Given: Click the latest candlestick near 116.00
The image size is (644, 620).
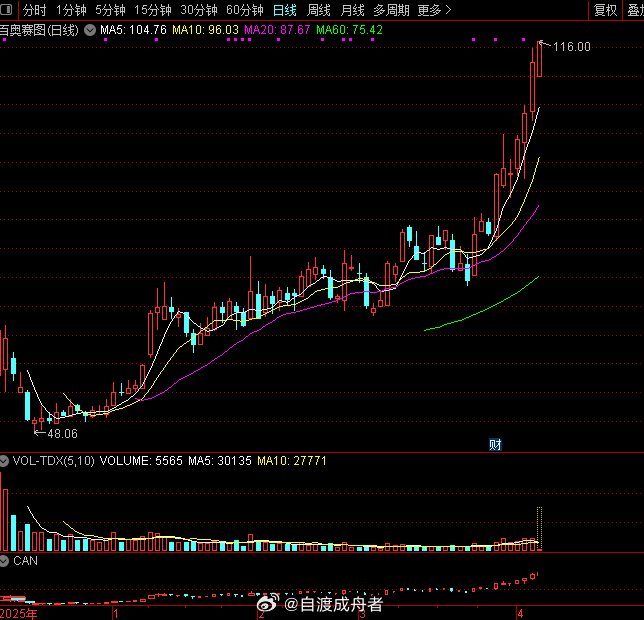Looking at the screenshot, I should [539, 59].
